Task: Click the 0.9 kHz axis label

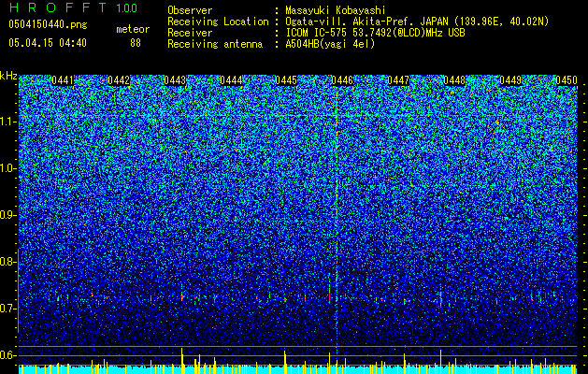Action: tap(8, 215)
